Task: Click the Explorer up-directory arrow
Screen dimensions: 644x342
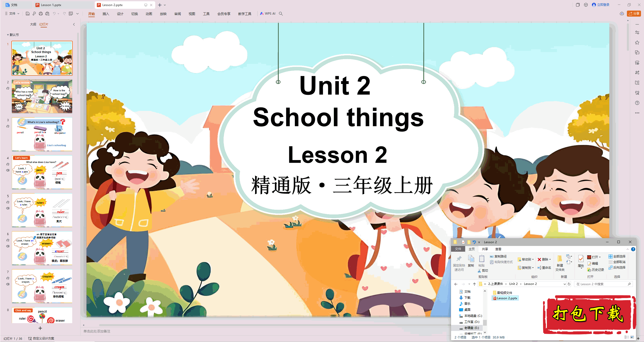Action: click(474, 284)
